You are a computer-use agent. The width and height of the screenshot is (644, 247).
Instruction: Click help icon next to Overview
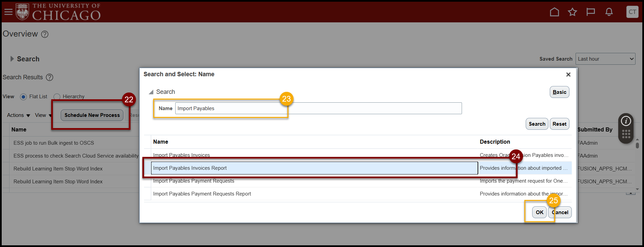(x=45, y=34)
